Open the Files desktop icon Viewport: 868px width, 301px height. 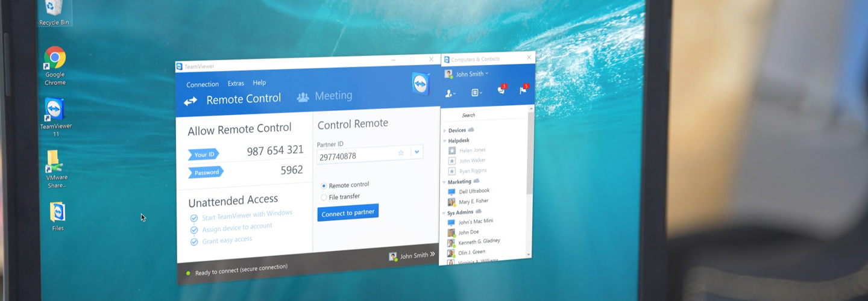coord(58,216)
